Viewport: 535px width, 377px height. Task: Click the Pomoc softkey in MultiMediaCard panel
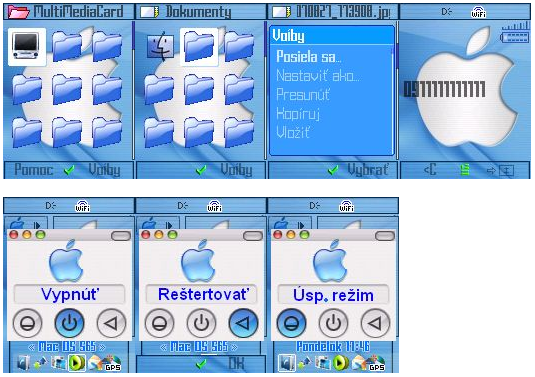33,170
